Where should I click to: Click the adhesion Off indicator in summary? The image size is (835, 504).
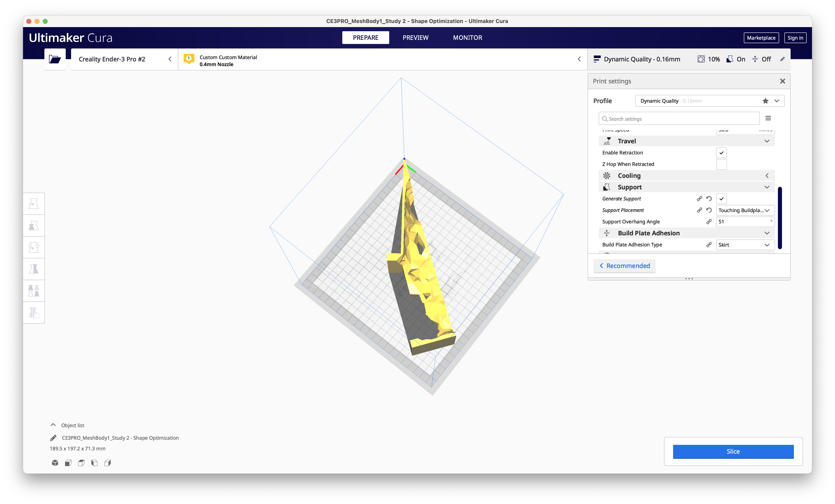coord(761,59)
